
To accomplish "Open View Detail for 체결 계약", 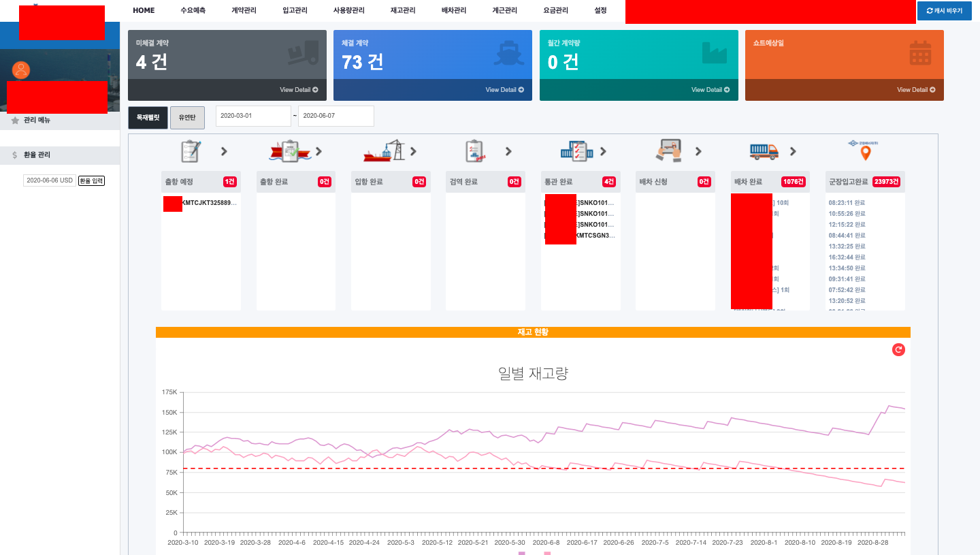I will pyautogui.click(x=504, y=90).
